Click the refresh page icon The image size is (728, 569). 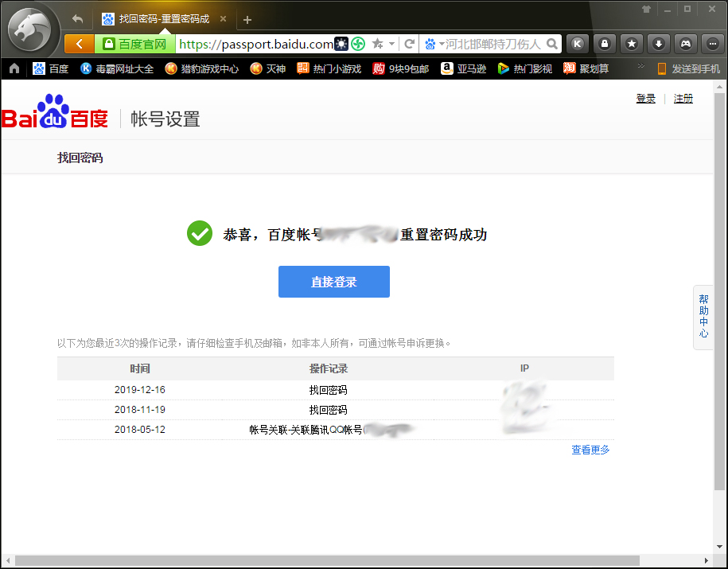pos(410,45)
